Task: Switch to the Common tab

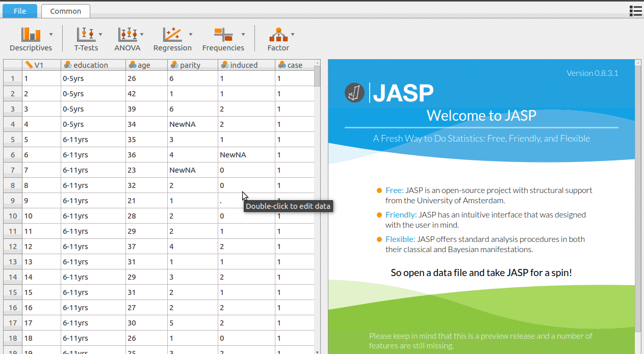Action: 65,11
